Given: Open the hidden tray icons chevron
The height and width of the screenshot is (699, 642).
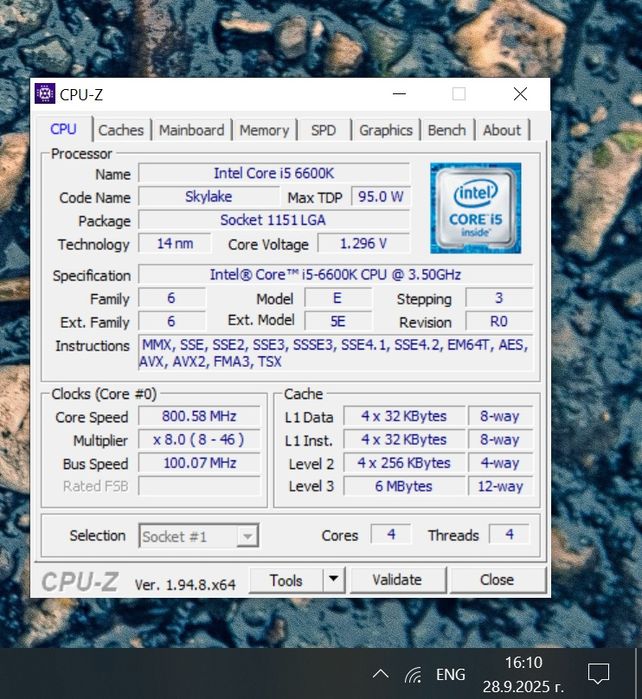Looking at the screenshot, I should pyautogui.click(x=380, y=674).
